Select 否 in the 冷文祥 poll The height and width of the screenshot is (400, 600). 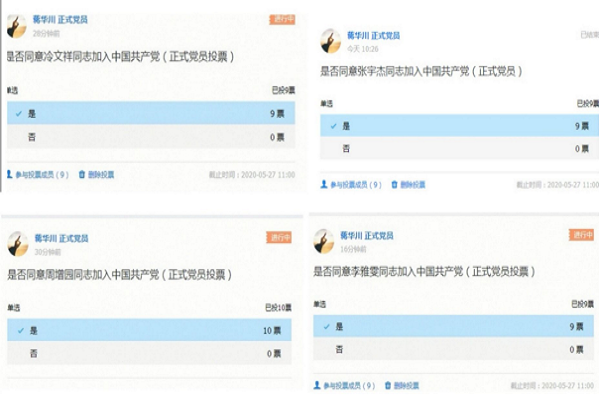point(150,137)
